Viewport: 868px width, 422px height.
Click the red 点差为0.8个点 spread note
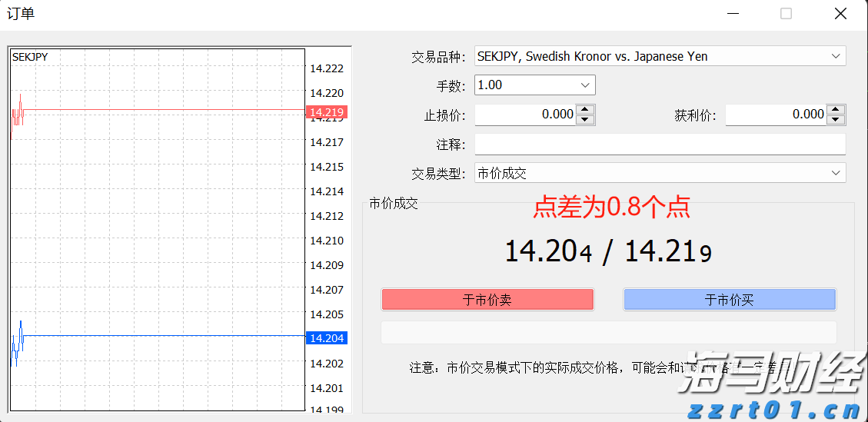coord(611,206)
